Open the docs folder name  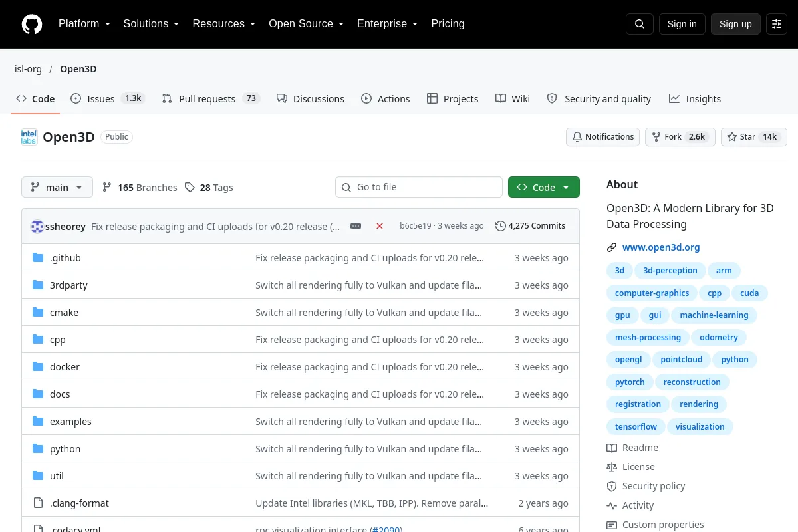[60, 394]
